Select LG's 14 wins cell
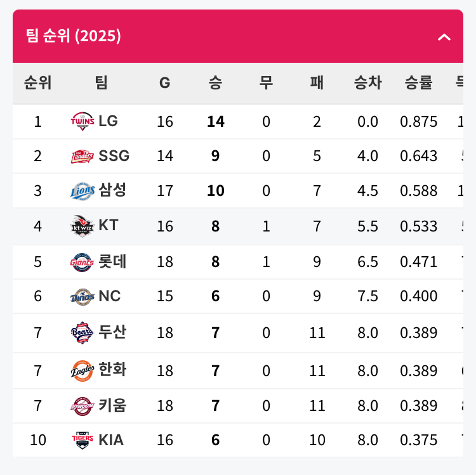Viewport: 476px width, 475px height. [x=216, y=121]
